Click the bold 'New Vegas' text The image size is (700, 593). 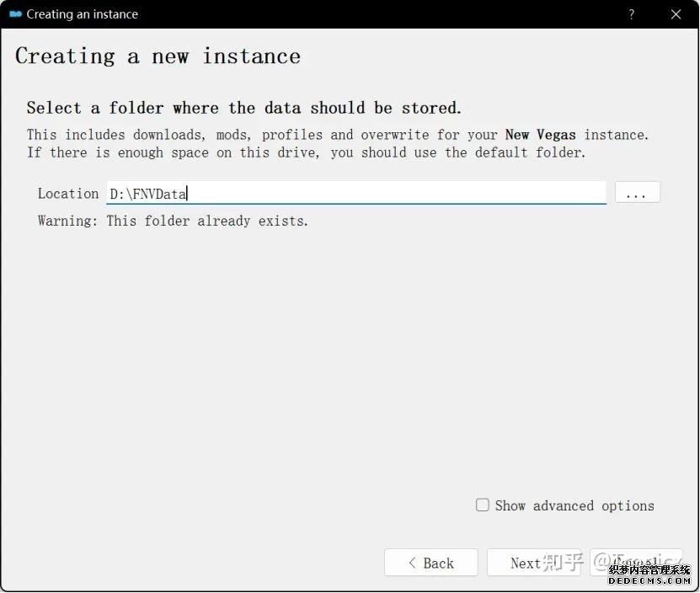click(x=540, y=135)
